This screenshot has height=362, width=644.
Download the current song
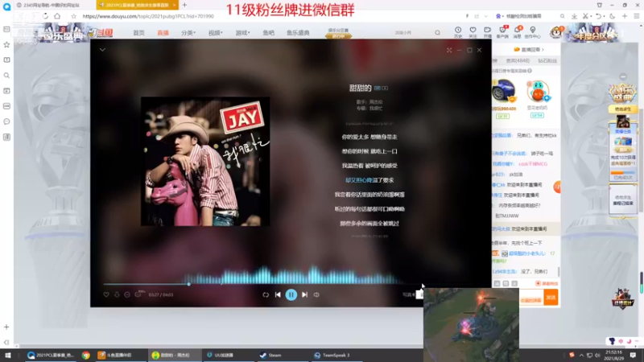[117, 294]
